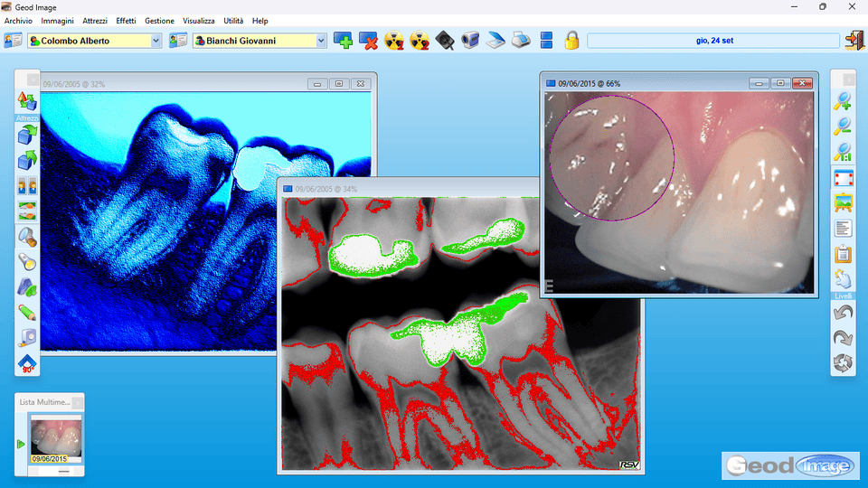Screen dimensions: 868x488
Task: Click the zoom in magnifier icon
Action: pyautogui.click(x=843, y=101)
